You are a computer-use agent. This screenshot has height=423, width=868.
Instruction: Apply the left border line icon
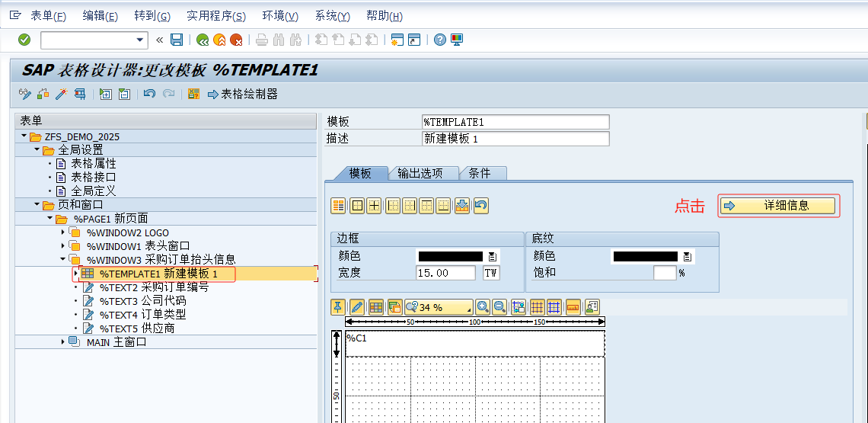tap(393, 206)
